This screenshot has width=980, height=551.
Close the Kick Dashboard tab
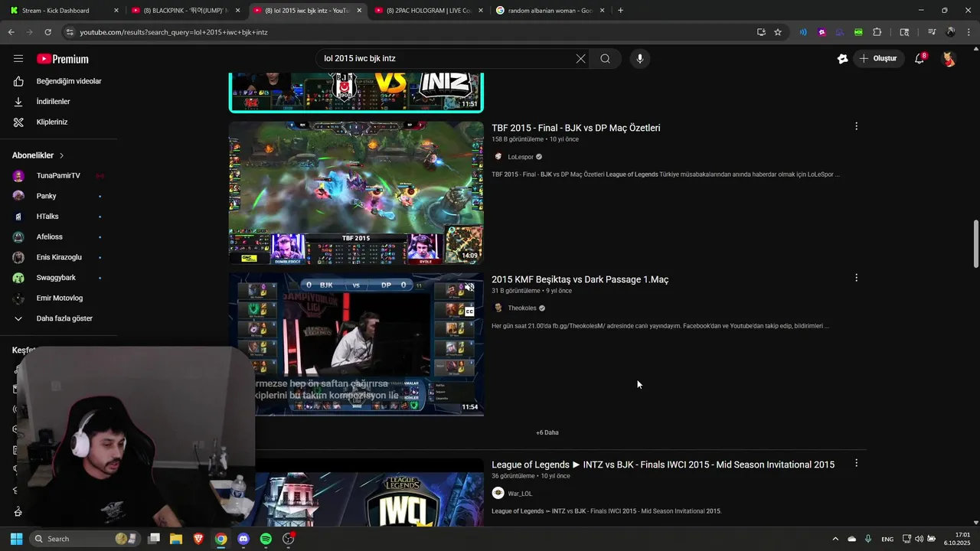coord(116,11)
